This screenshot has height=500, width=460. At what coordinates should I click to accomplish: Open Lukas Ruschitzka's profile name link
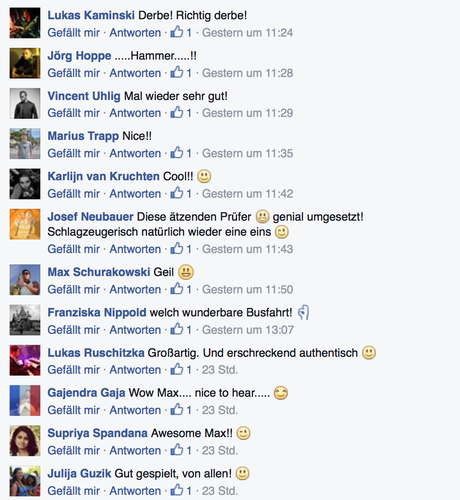(x=96, y=353)
